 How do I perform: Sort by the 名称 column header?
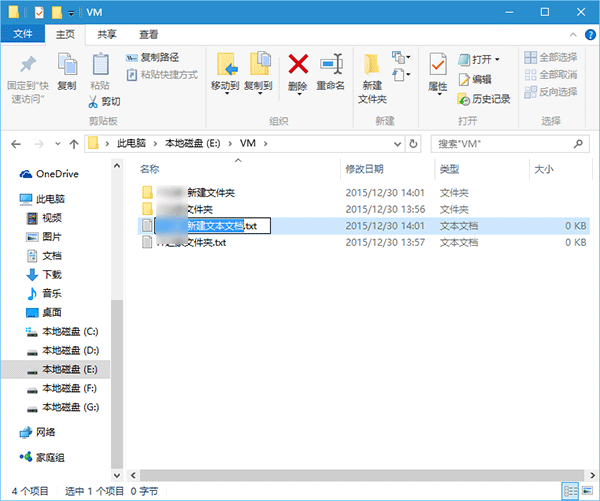click(150, 169)
